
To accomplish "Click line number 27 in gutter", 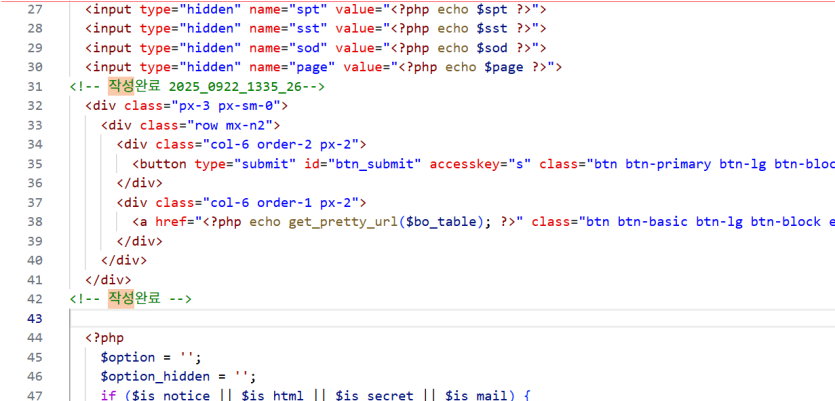I will [35, 10].
